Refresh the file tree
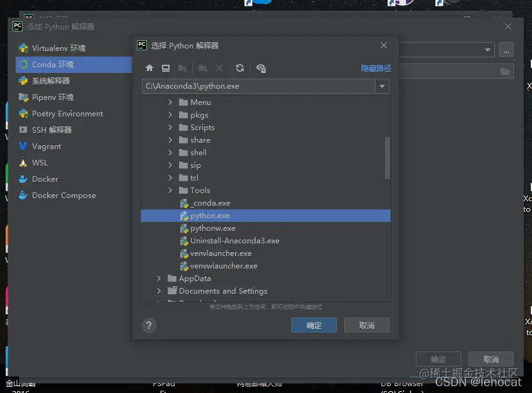This screenshot has width=532, height=393. point(240,68)
